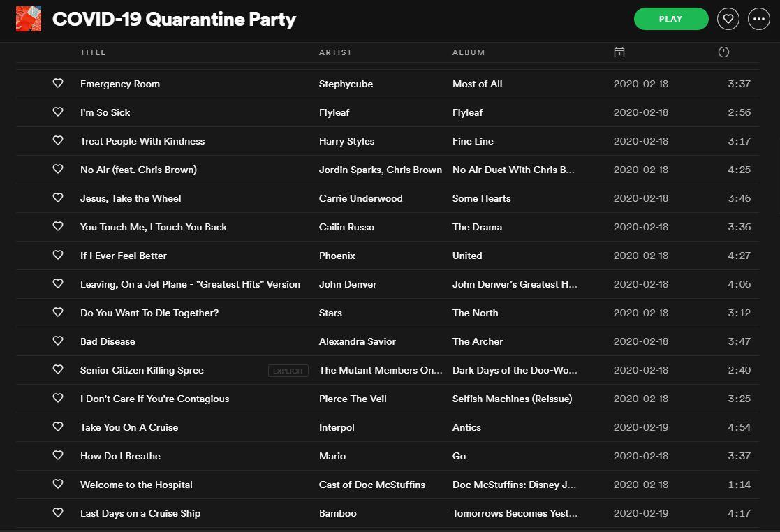This screenshot has height=532, width=780.
Task: Open artist Chris Brown
Action: 414,170
